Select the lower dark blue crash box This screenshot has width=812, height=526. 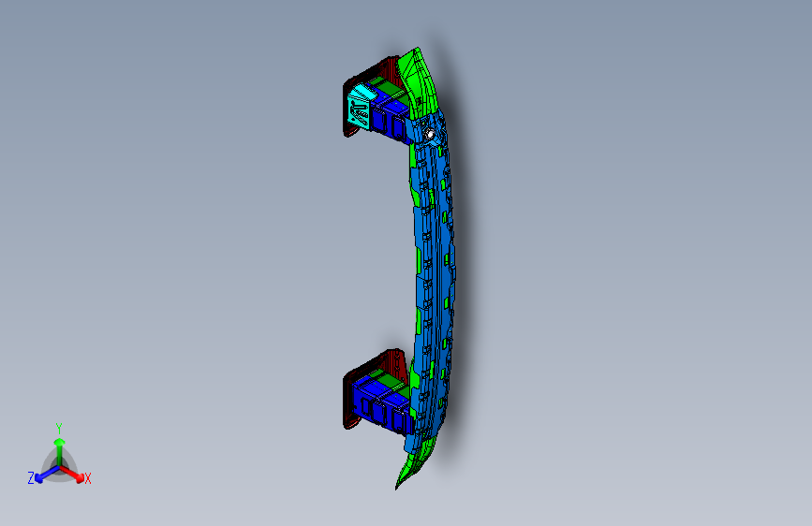tap(380, 406)
